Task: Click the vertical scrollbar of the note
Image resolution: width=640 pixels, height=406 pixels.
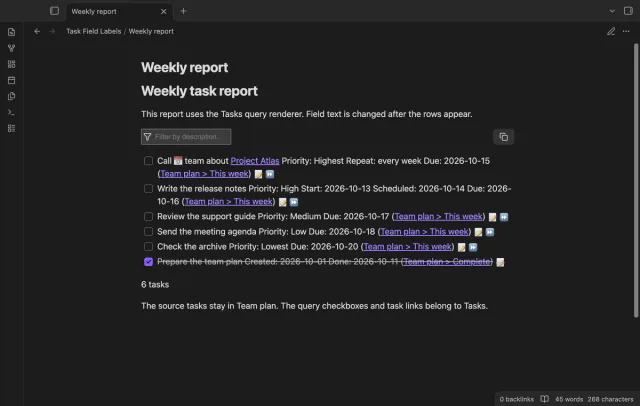Action: point(636,180)
